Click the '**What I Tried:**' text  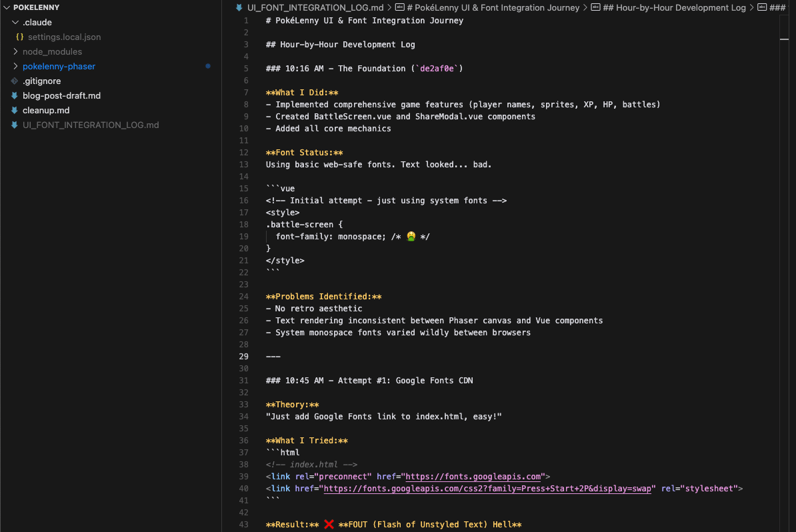[307, 441]
